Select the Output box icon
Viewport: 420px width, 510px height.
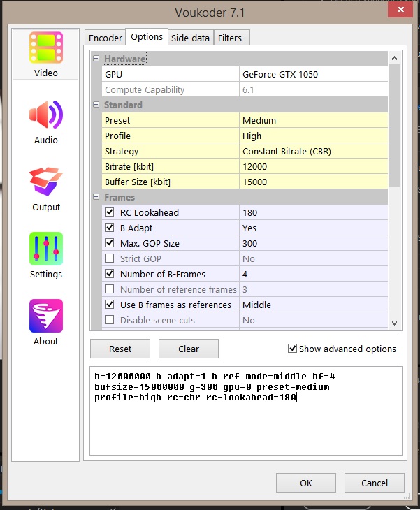point(46,182)
